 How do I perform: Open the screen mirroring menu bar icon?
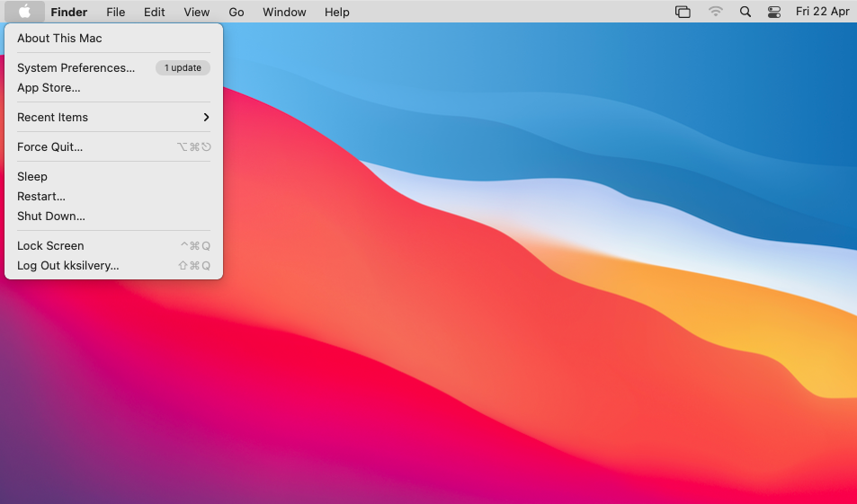point(683,12)
